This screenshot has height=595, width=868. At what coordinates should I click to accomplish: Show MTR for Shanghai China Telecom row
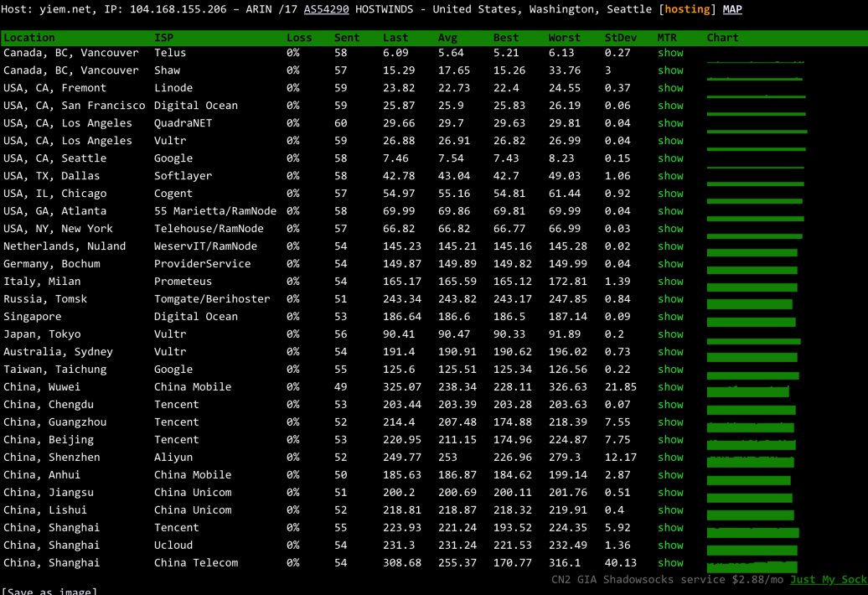pyautogui.click(x=670, y=563)
